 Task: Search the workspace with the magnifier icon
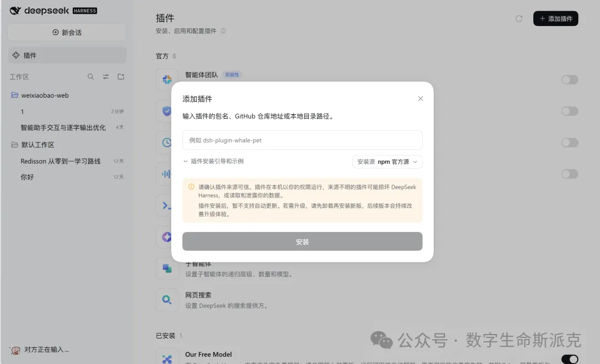point(91,77)
